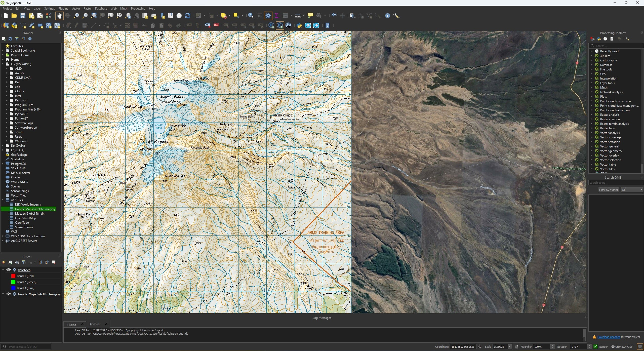Screen dimensions: 644x351
Task: Click the blue Help question mark icon
Action: (x=328, y=25)
